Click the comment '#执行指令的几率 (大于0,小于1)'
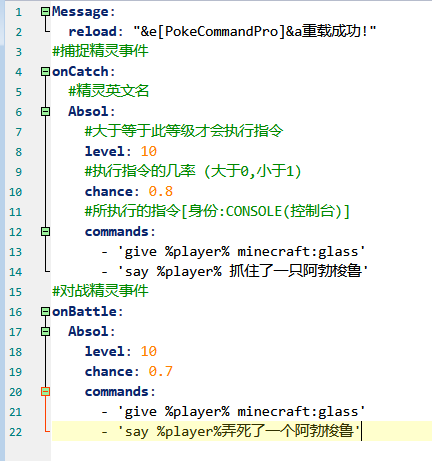The height and width of the screenshot is (461, 432). [x=193, y=171]
